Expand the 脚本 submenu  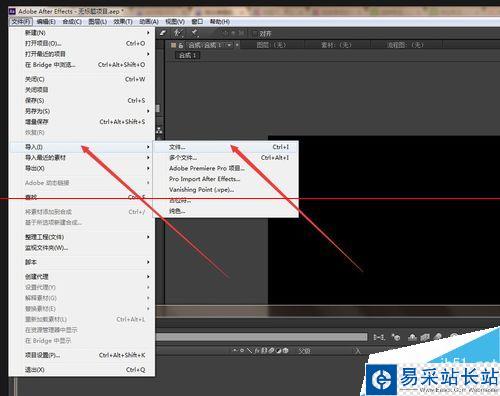(x=82, y=262)
